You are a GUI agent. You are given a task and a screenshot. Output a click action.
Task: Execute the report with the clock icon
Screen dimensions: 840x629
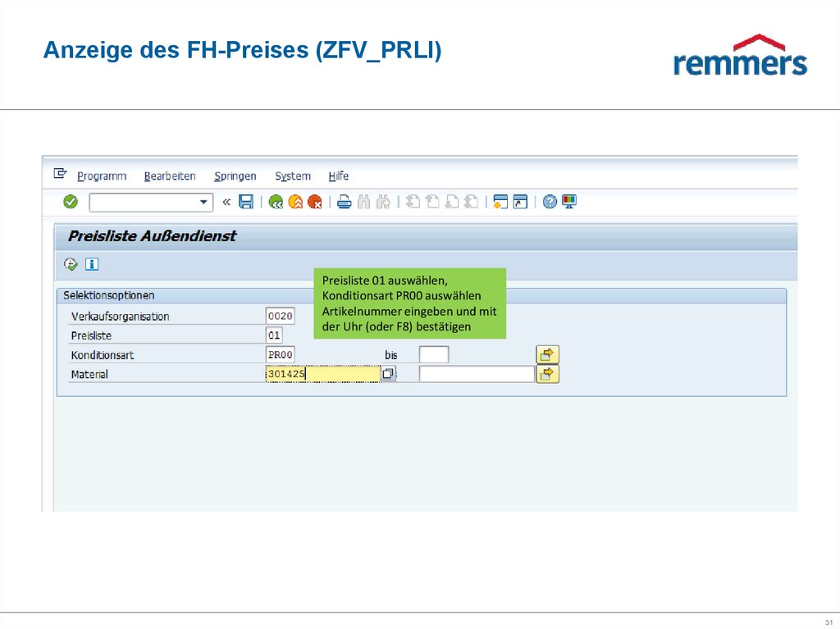coord(71,264)
